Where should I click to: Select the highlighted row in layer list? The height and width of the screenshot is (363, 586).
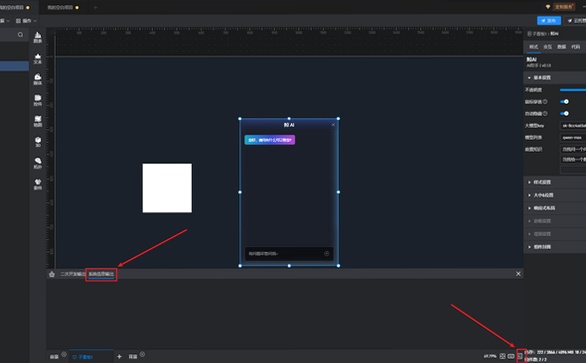14,66
